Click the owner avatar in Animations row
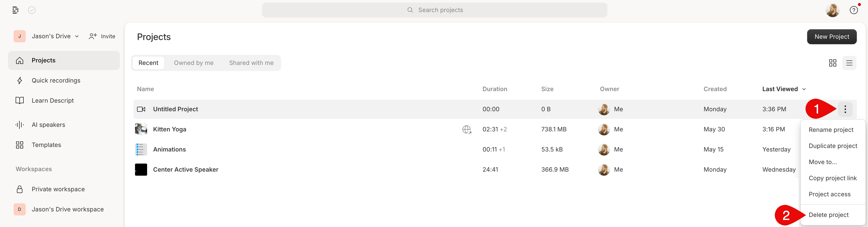The width and height of the screenshot is (868, 227). 604,149
